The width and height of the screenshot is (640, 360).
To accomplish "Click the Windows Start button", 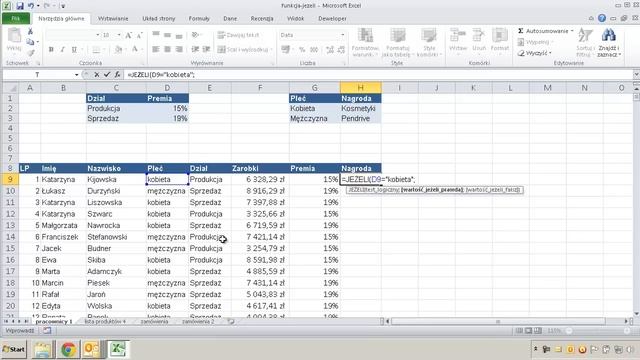I will [13, 349].
